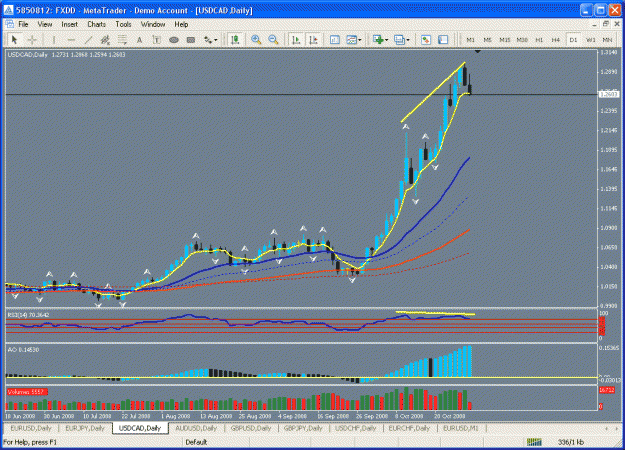This screenshot has width=625, height=450.
Task: Select the Ellipse shape tool
Action: (x=173, y=40)
